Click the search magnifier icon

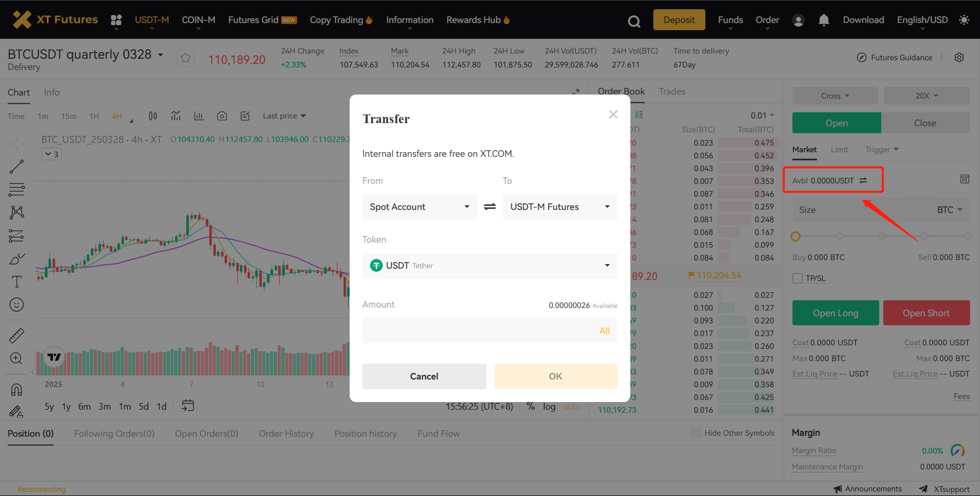[x=634, y=21]
